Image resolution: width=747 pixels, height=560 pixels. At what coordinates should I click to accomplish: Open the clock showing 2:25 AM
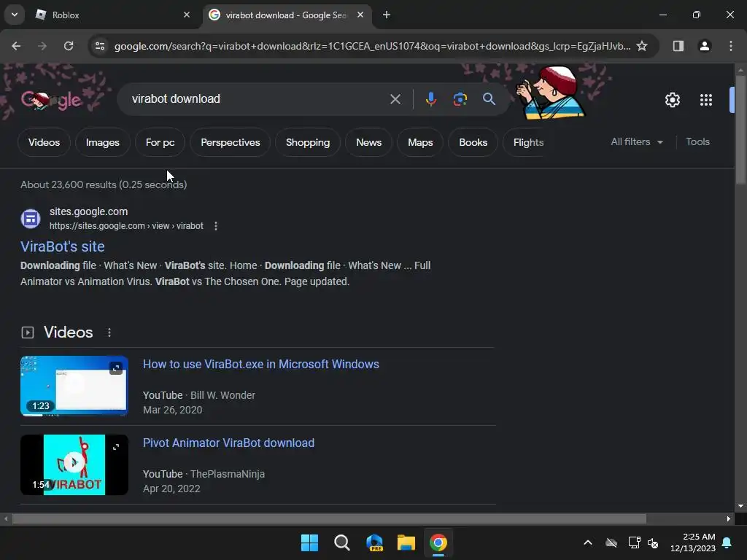(693, 542)
